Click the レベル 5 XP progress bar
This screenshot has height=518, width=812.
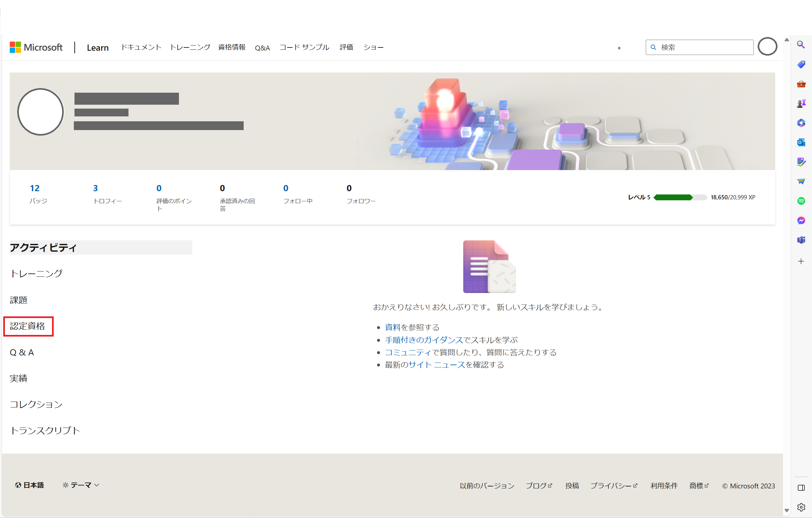click(680, 197)
